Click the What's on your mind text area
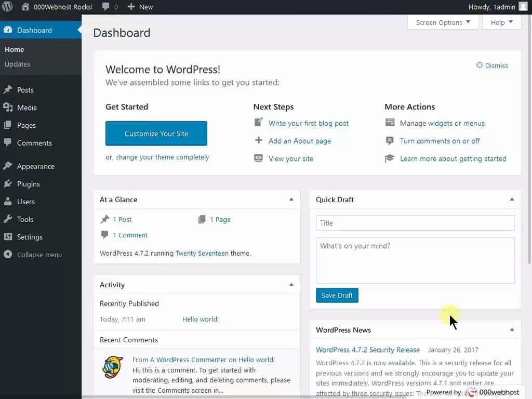This screenshot has width=532, height=399. pyautogui.click(x=415, y=260)
